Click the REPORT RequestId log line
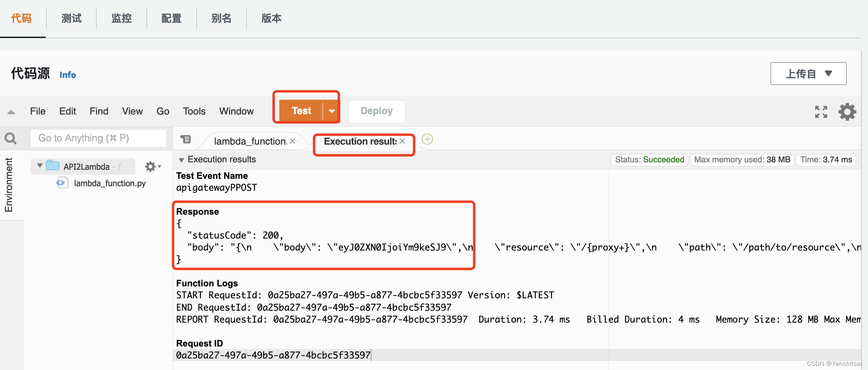 tap(518, 319)
